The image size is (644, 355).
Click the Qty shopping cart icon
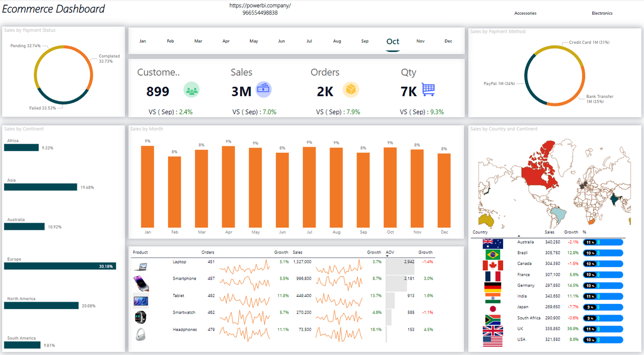428,90
